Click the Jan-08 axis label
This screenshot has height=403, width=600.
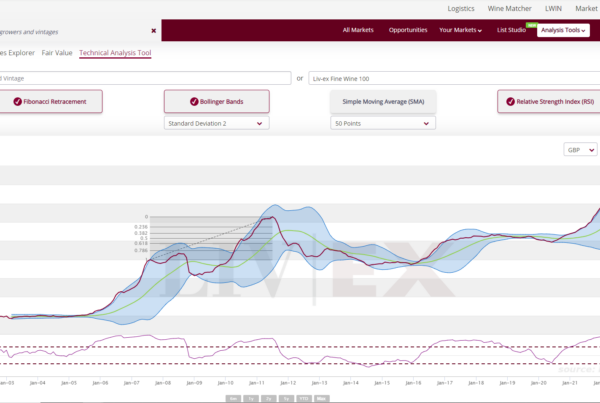163,383
